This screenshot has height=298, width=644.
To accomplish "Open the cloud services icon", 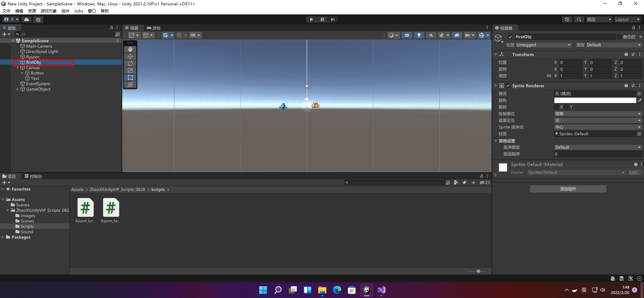I will pyautogui.click(x=27, y=19).
